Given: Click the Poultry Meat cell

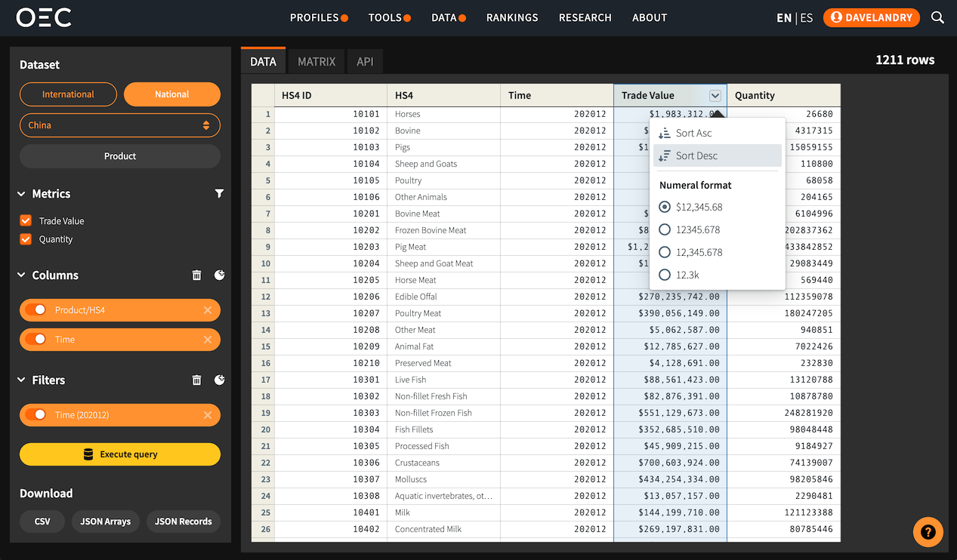Looking at the screenshot, I should point(444,313).
